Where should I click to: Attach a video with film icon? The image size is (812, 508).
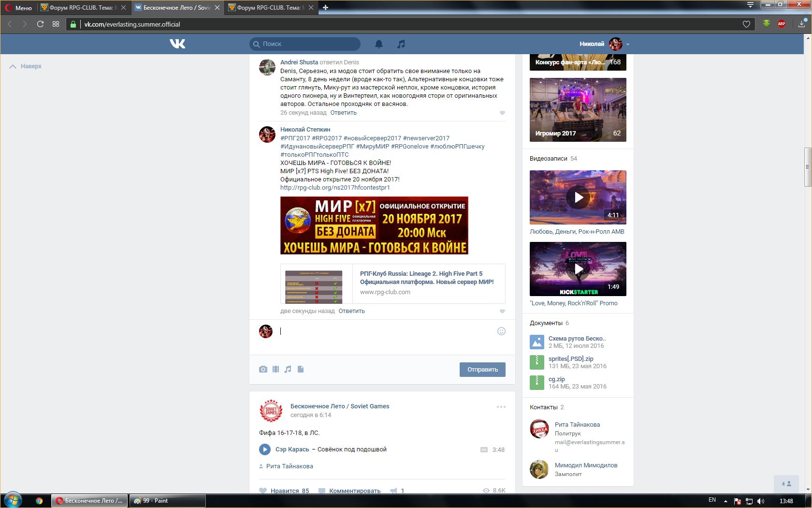pos(275,369)
